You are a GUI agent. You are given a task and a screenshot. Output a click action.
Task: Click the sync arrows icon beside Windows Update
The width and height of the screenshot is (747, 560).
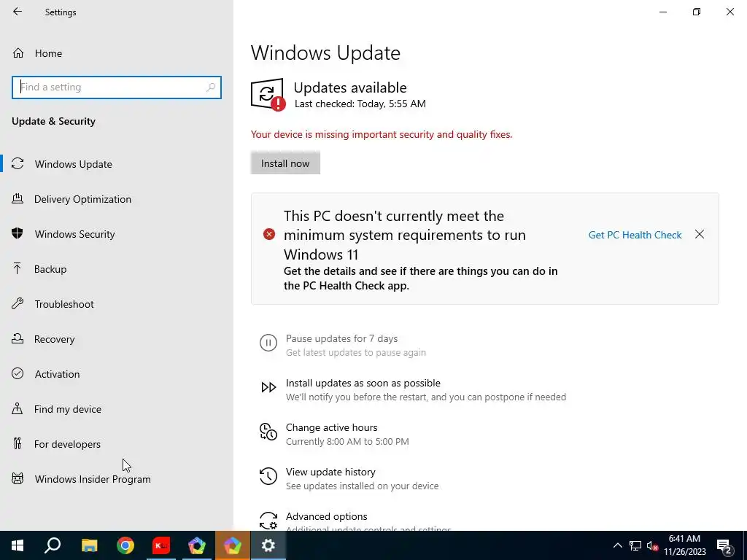pos(18,164)
